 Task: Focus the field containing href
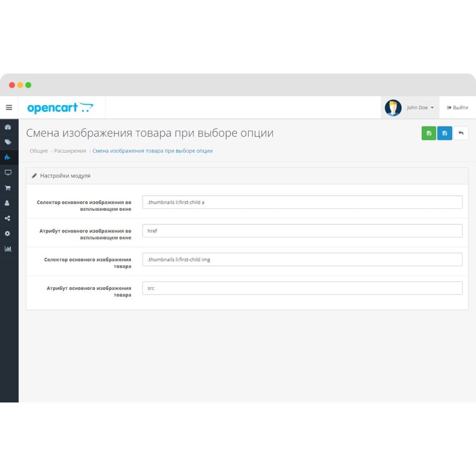click(303, 231)
